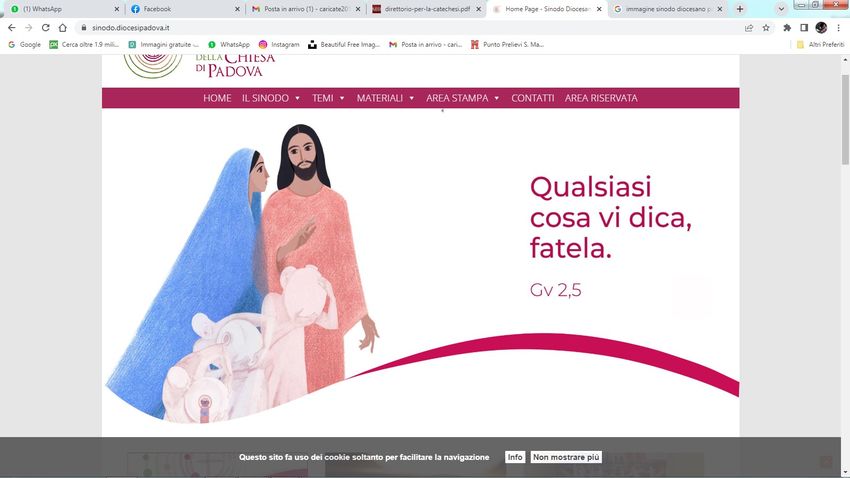Image resolution: width=850 pixels, height=478 pixels.
Task: Click the share page icon in address bar
Action: click(749, 28)
